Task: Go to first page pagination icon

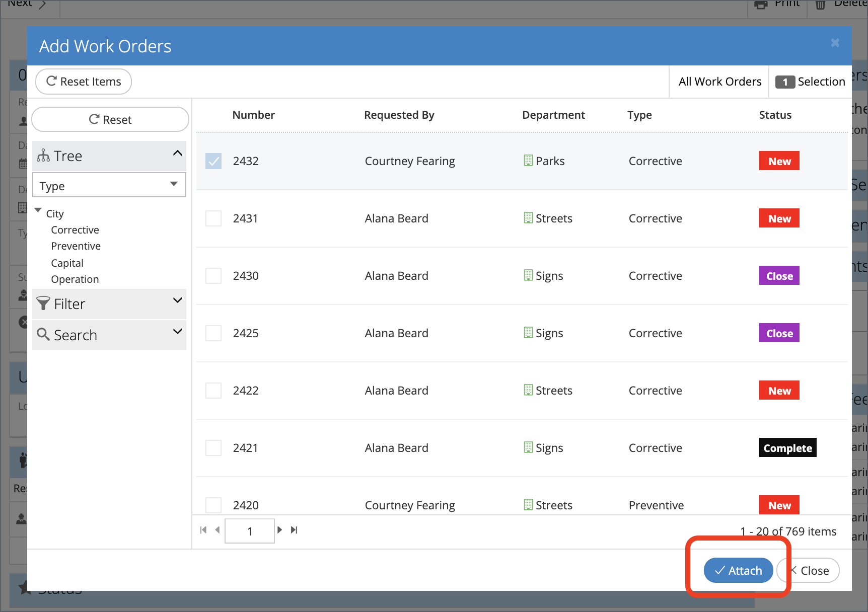Action: (x=203, y=530)
